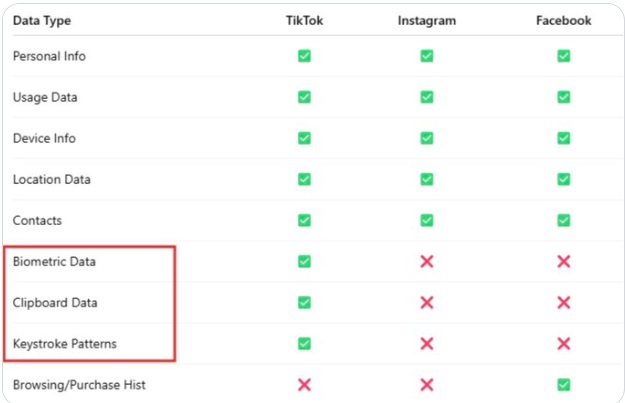Click TikTok Keystroke Patterns checkmark

[x=304, y=344]
